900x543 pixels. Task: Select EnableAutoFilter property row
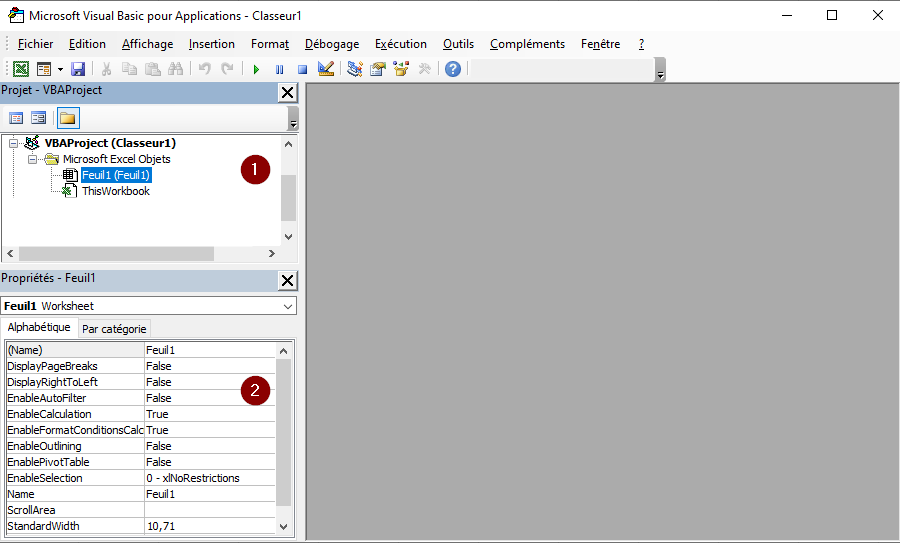click(141, 398)
